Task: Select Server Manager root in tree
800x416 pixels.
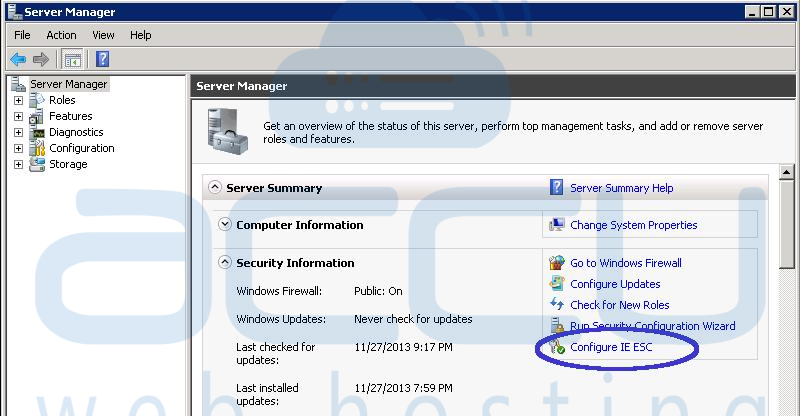Action: 68,84
